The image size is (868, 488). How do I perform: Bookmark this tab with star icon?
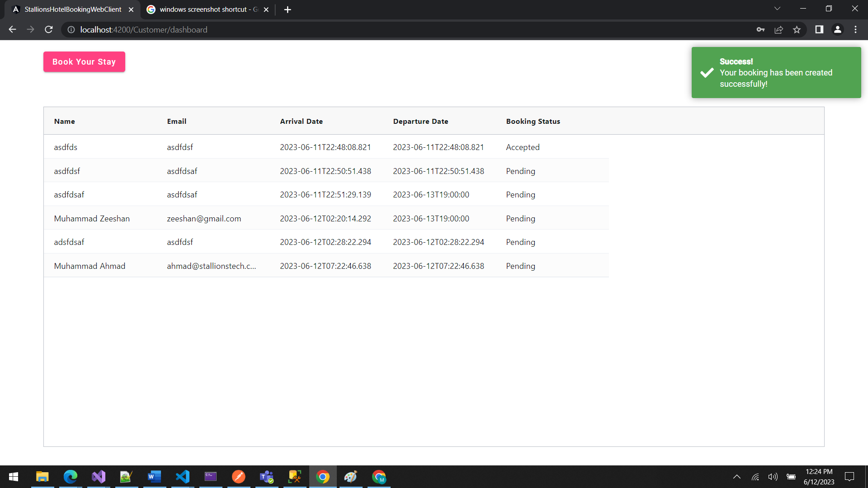797,29
